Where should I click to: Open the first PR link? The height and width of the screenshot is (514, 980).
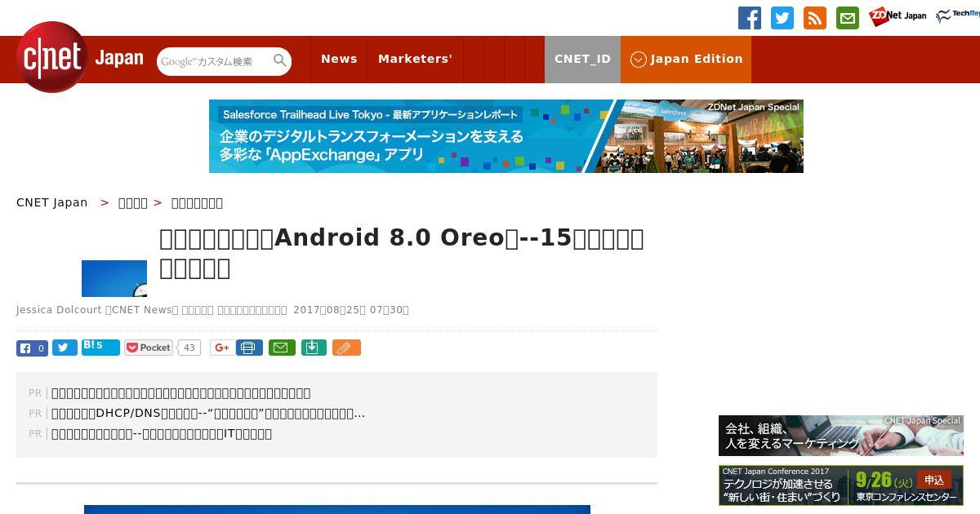coord(180,393)
